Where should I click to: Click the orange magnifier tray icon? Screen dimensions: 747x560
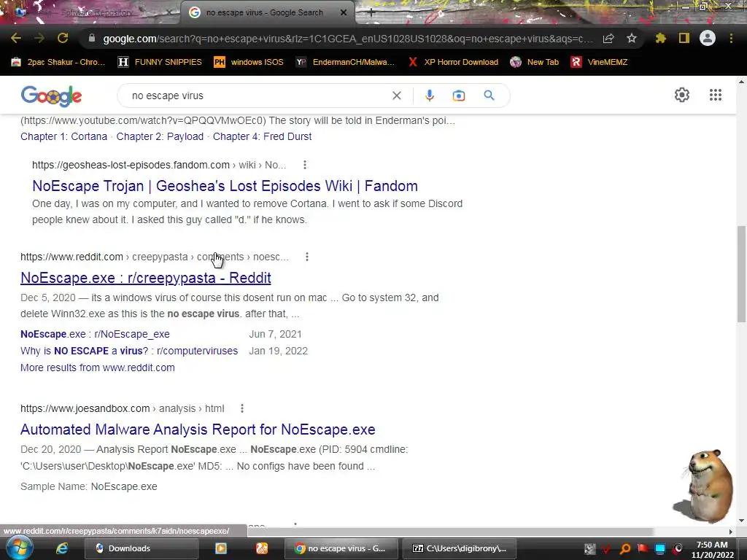[x=625, y=549]
